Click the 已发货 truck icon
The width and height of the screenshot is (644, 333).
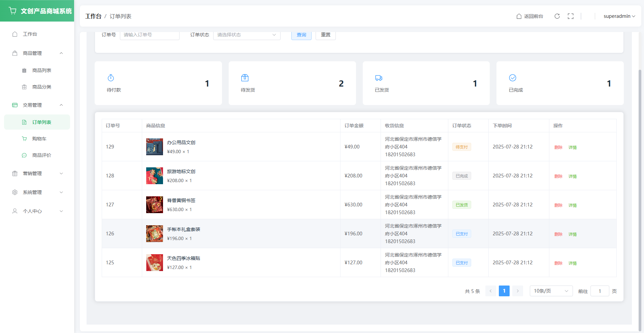click(379, 78)
